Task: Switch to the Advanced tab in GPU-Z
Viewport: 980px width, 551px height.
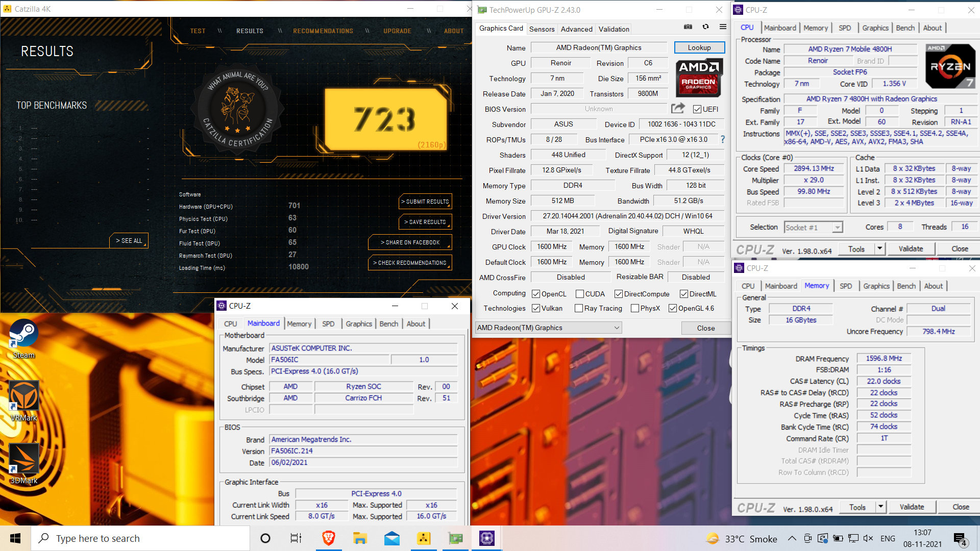Action: tap(576, 29)
